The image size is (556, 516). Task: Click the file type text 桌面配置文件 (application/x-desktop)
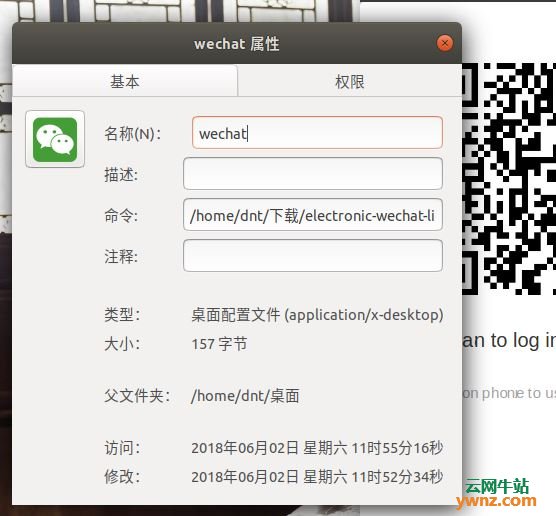317,315
